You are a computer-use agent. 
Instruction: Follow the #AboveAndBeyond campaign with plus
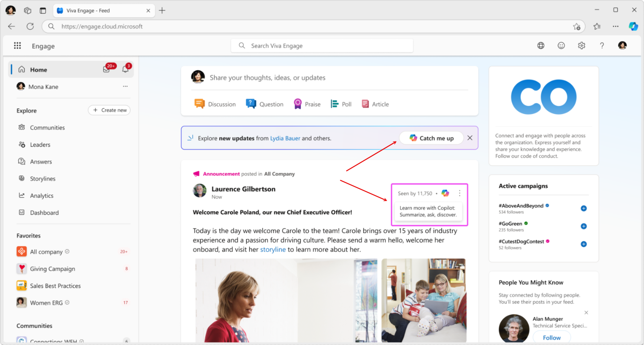pyautogui.click(x=583, y=209)
